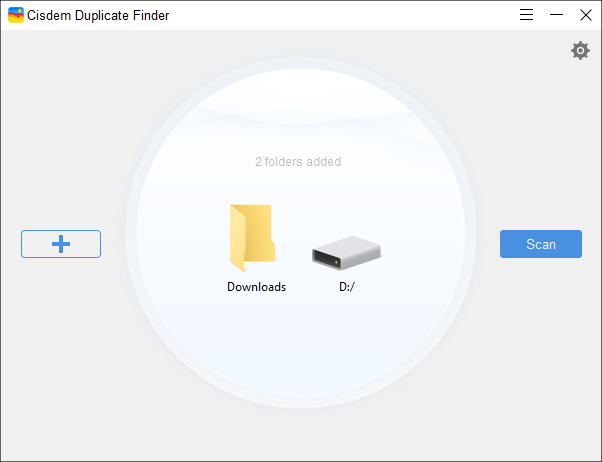Click the Cisdem Duplicate Finder app logo
The width and height of the screenshot is (602, 462).
16,15
